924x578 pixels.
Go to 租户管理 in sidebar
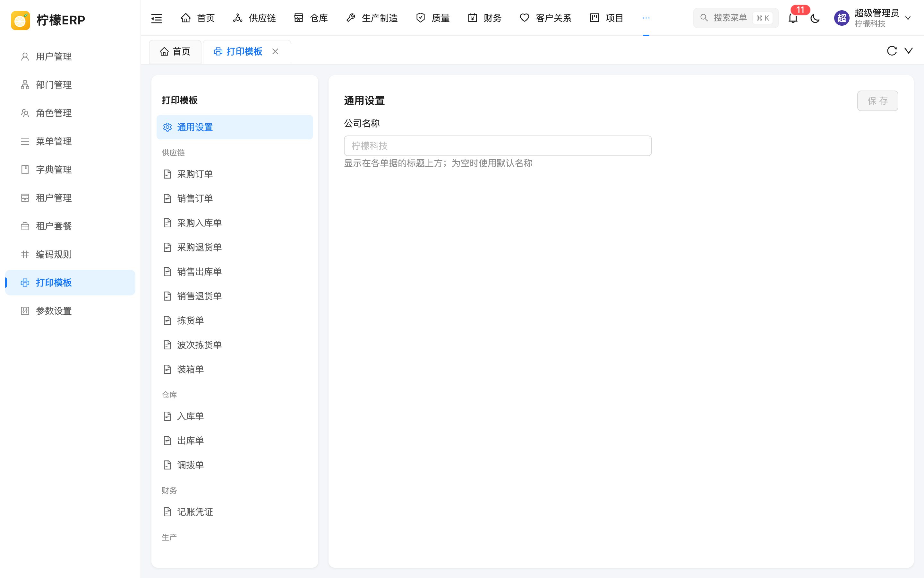pos(70,198)
